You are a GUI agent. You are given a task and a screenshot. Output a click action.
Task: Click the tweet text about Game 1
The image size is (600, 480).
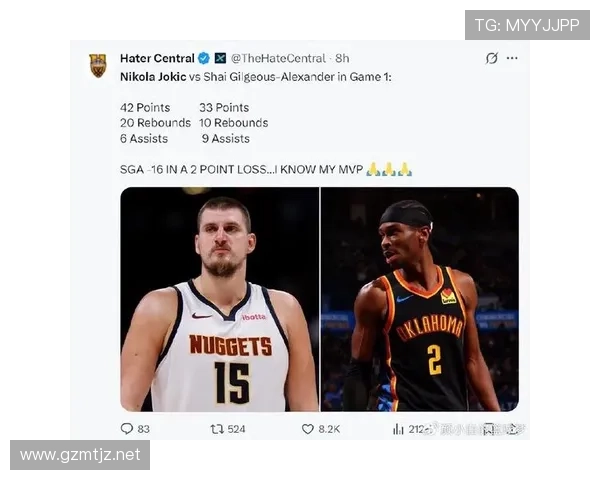tap(256, 77)
